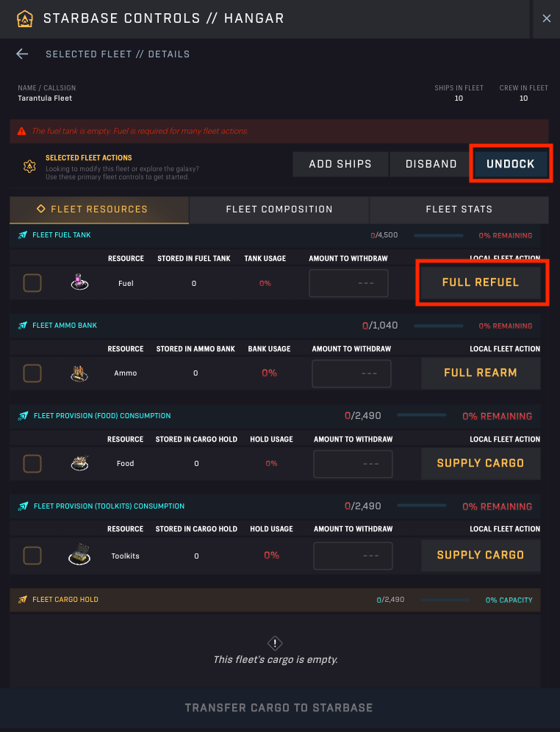The image size is (560, 732).
Task: Open the Fleet Stats tab
Action: [459, 209]
